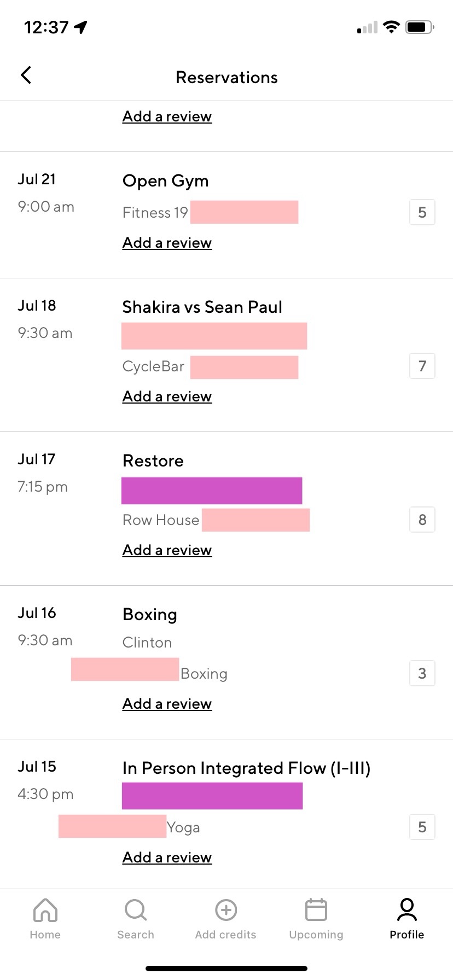This screenshot has width=453, height=980.
Task: Add a review for Restore class
Action: coord(167,550)
